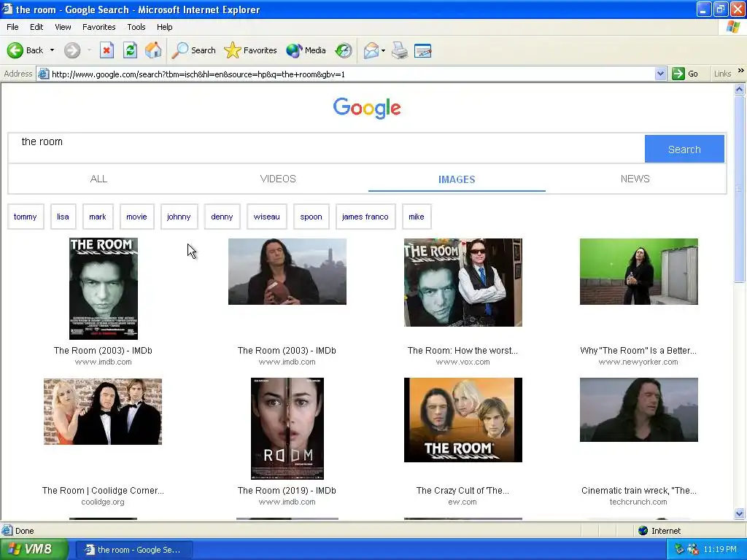Click the johnny suggestion chip
Screen dimensions: 747x560
(x=179, y=217)
